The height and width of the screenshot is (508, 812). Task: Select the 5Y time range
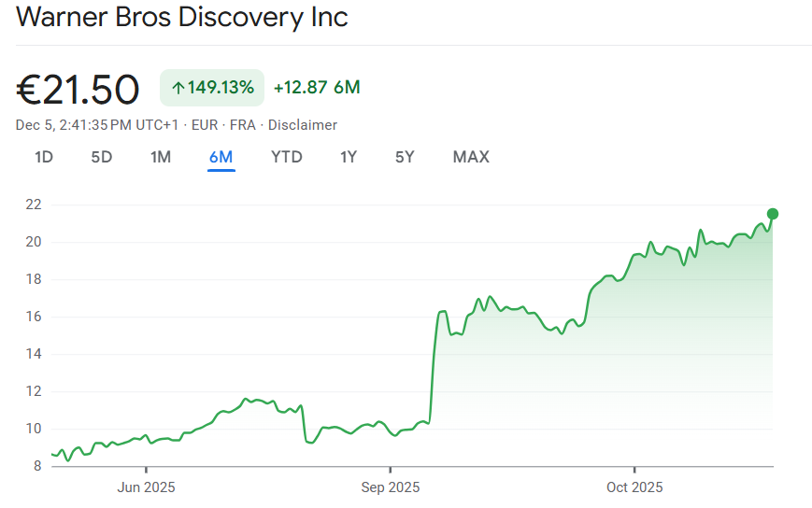405,157
